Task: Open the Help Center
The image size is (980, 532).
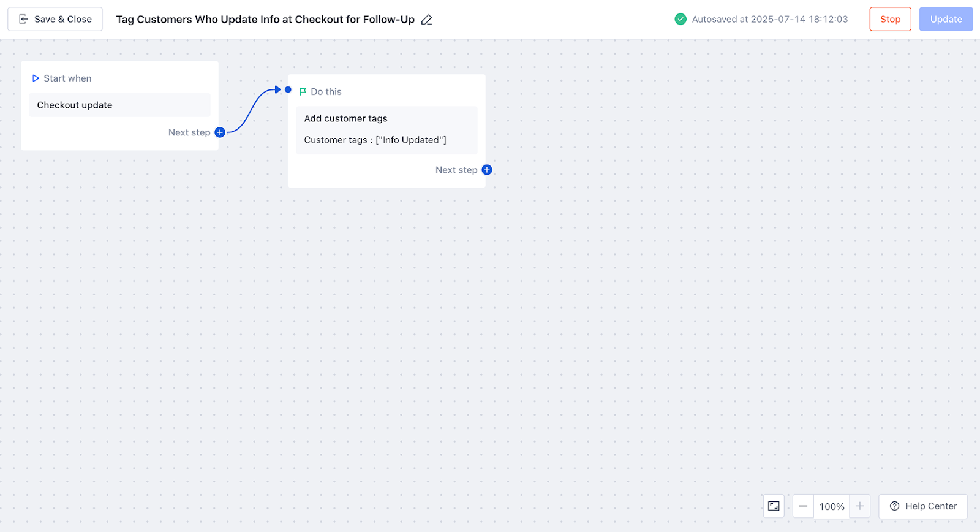Action: pos(923,506)
